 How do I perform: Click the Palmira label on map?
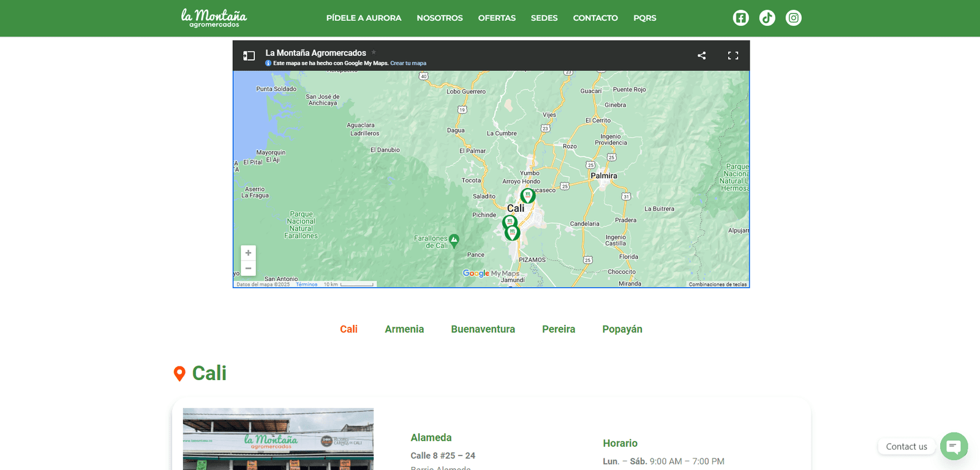point(604,176)
